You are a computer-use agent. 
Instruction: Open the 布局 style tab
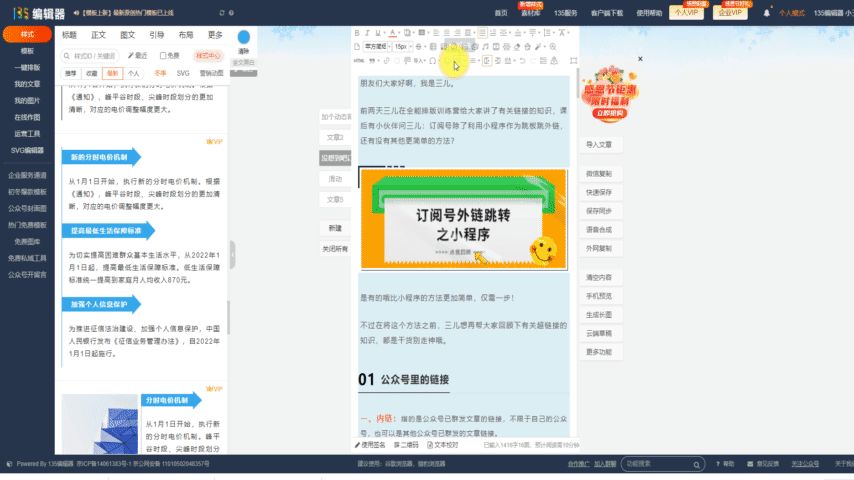(x=186, y=35)
